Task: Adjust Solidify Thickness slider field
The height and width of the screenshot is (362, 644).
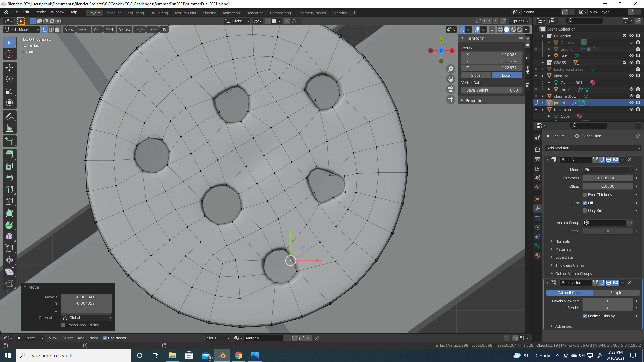Action: pos(607,178)
